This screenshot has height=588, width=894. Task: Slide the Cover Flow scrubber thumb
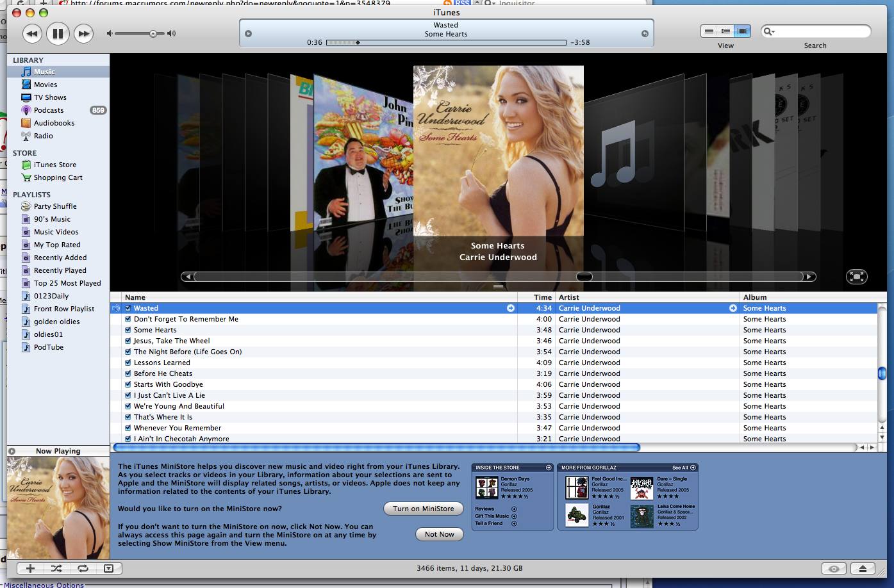(584, 277)
